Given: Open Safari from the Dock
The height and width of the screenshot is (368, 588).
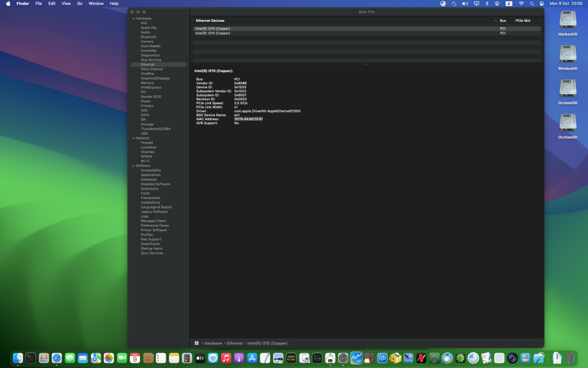Looking at the screenshot, I should (x=56, y=358).
